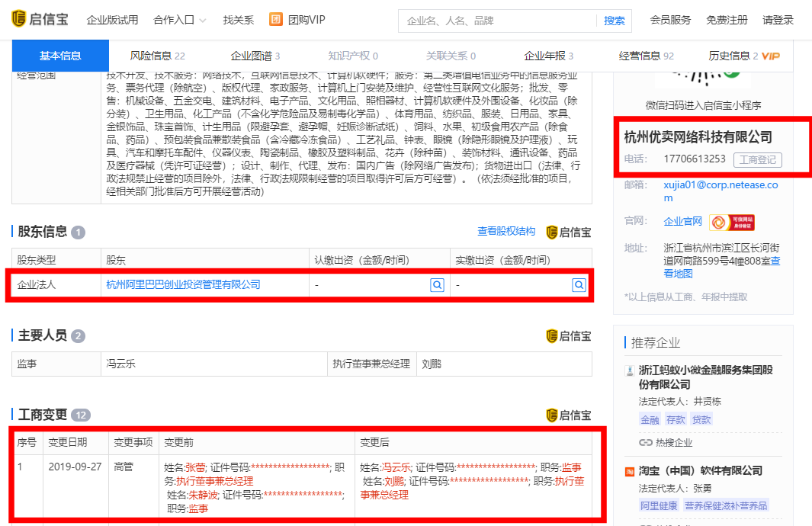Click the magnifier icon in the 认缴出资 cell

point(437,285)
